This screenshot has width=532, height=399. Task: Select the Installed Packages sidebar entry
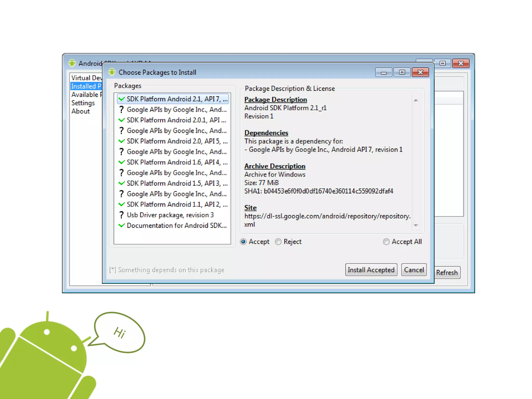click(x=86, y=86)
